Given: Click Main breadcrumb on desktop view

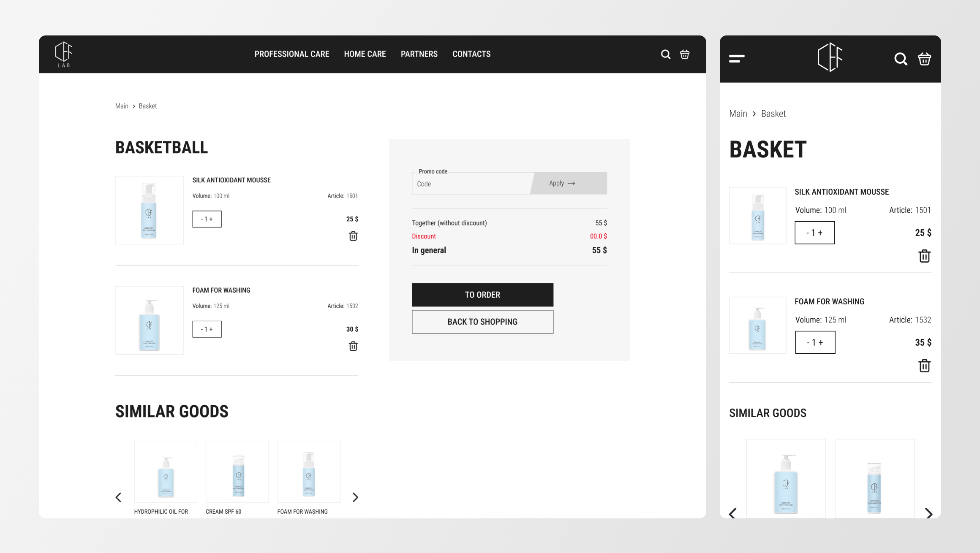Looking at the screenshot, I should pyautogui.click(x=122, y=106).
